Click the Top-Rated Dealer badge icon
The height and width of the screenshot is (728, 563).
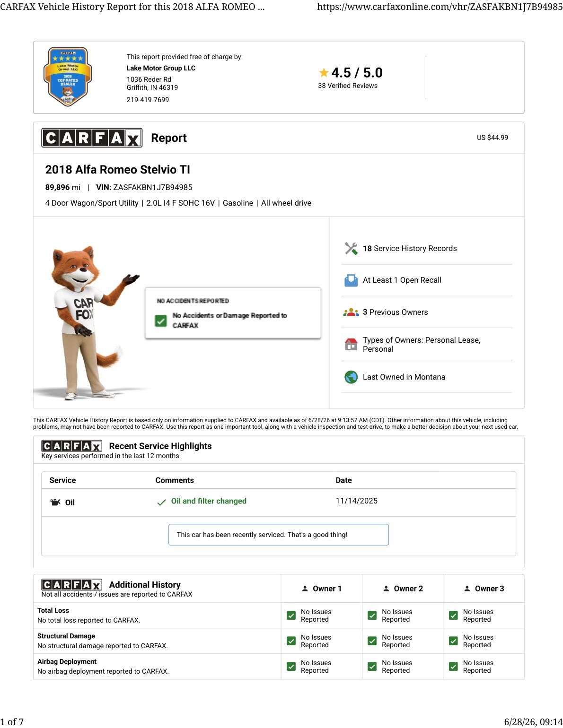pyautogui.click(x=68, y=77)
